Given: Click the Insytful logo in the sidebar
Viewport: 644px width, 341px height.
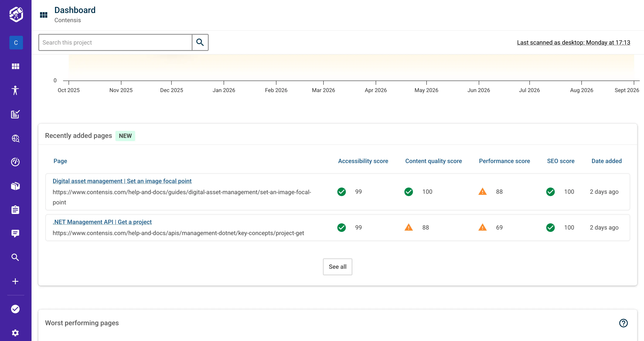Looking at the screenshot, I should pos(16,14).
